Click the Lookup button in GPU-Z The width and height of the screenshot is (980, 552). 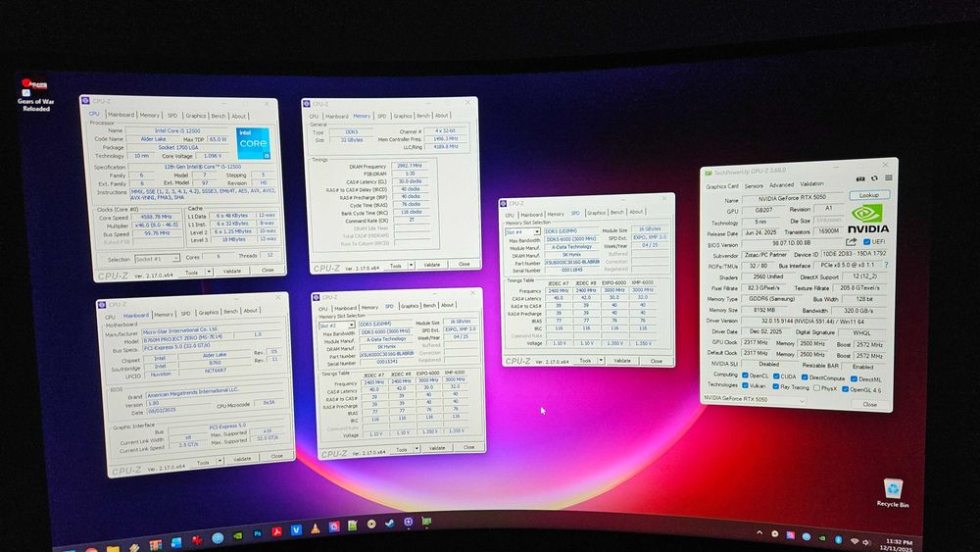[x=870, y=195]
